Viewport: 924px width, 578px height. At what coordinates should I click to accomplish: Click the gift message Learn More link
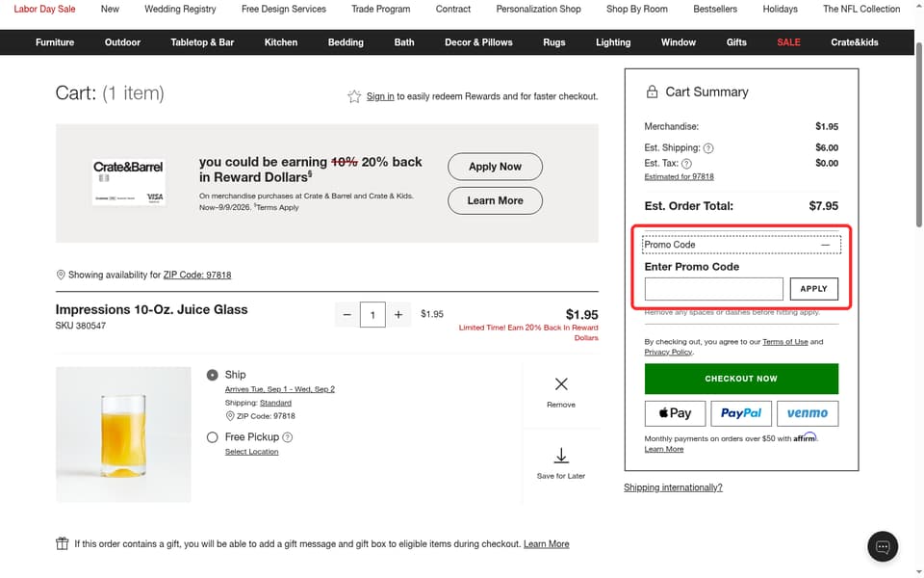coord(547,543)
